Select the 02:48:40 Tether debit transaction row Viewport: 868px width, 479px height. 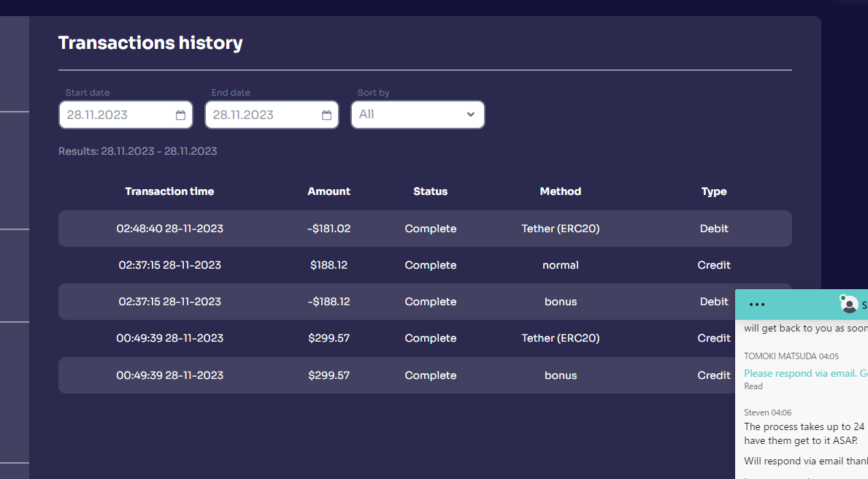(x=424, y=229)
